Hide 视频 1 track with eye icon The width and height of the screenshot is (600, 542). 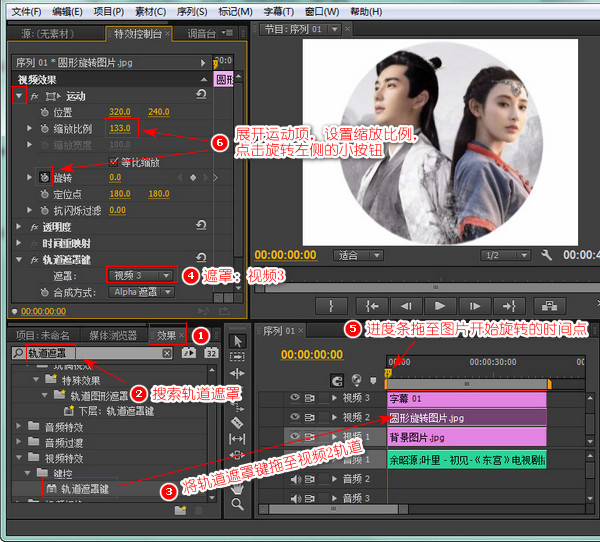coord(295,436)
